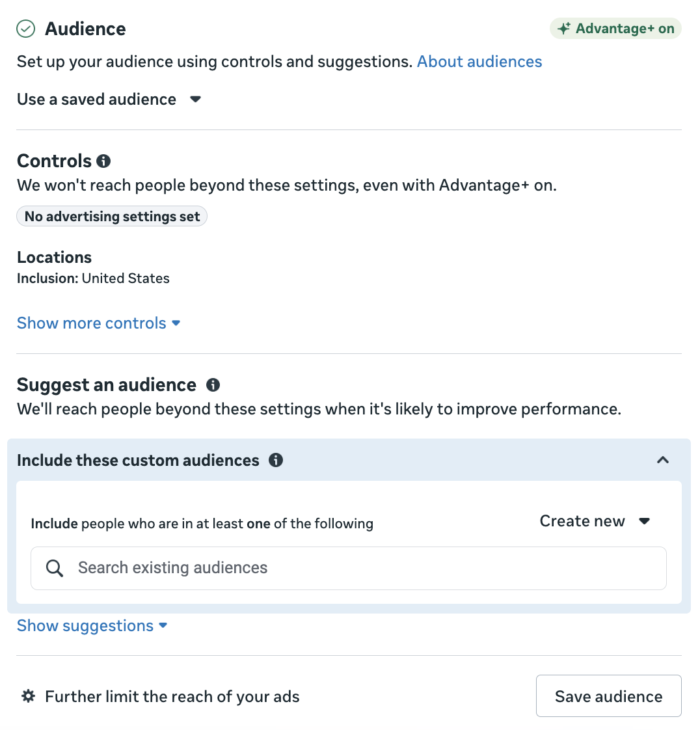The height and width of the screenshot is (730, 700).
Task: Click the green checkmark icon beside Audience
Action: [25, 29]
